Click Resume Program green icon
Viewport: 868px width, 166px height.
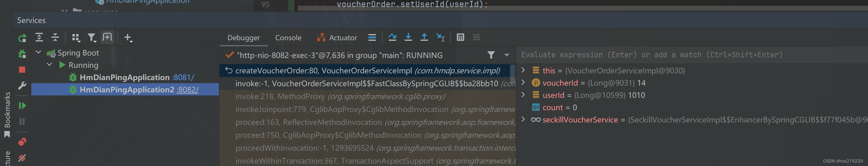tap(22, 106)
